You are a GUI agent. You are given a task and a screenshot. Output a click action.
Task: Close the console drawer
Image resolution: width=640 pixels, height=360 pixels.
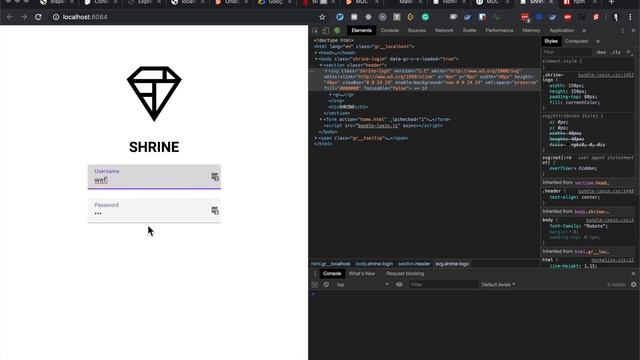[x=633, y=273]
